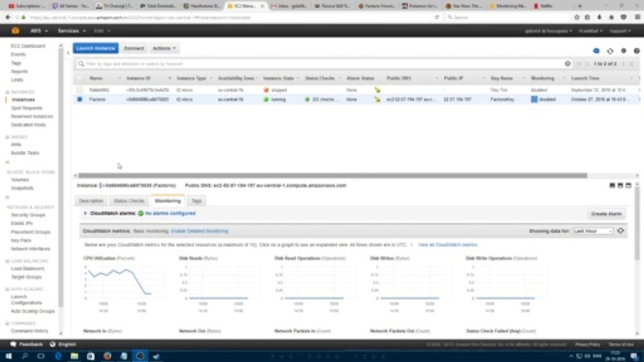Viewport: 644px width, 362px height.
Task: Select the RabbitMQ instance checkbox
Action: click(x=79, y=90)
